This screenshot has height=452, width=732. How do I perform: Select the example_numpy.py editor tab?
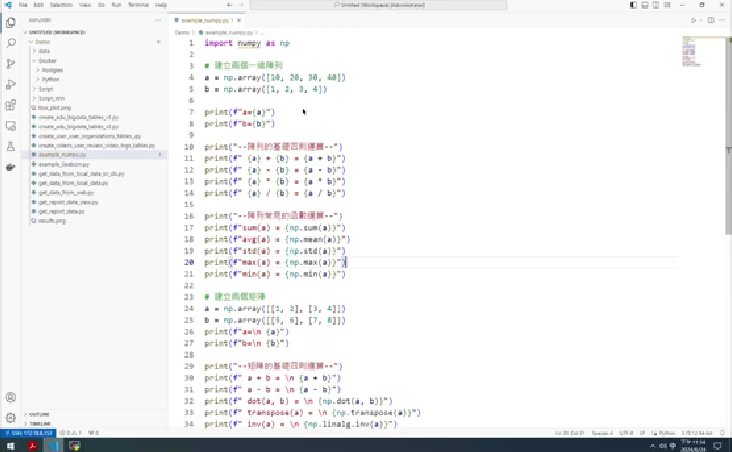(205, 21)
